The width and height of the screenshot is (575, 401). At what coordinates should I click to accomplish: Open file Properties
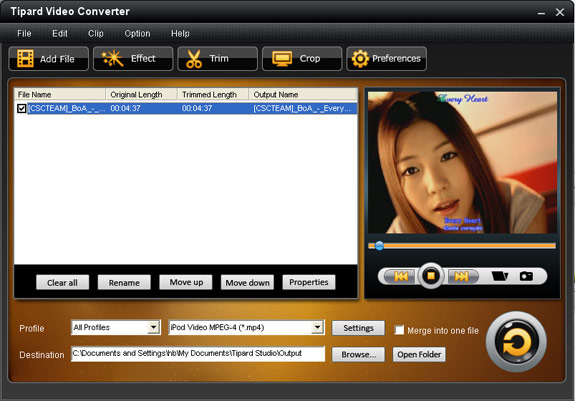[x=309, y=282]
